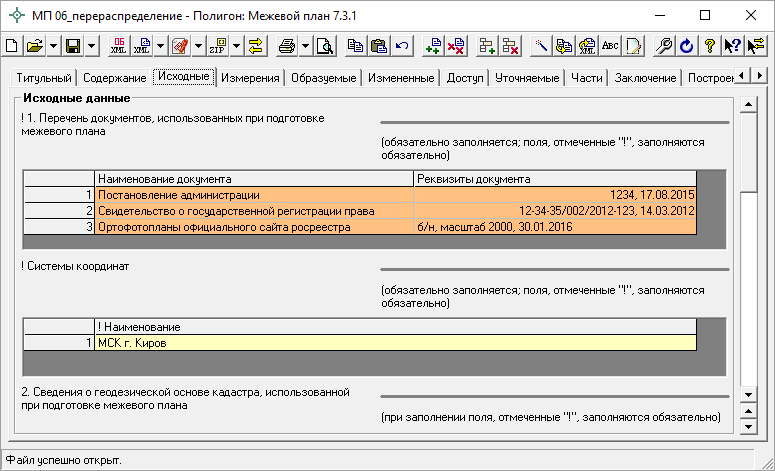This screenshot has height=471, width=775.
Task: Paste from the clipboard icon
Action: [x=379, y=46]
